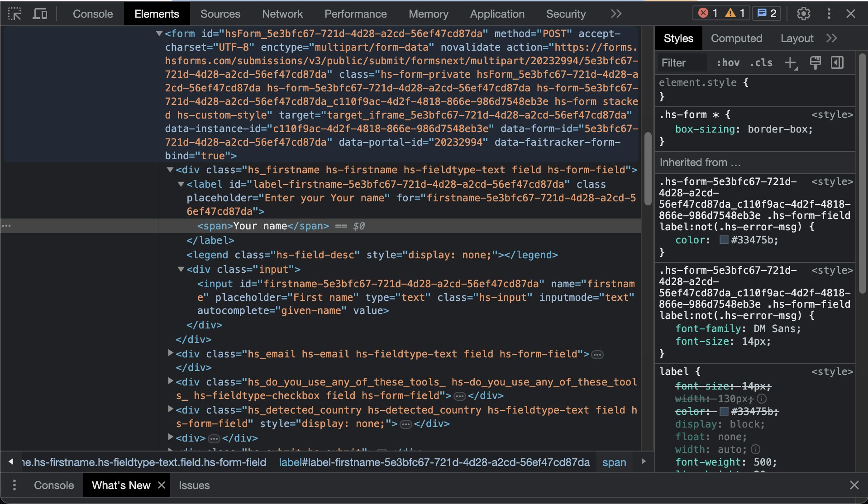Viewport: 868px width, 504px height.
Task: Click the red error count badge
Action: tap(708, 13)
